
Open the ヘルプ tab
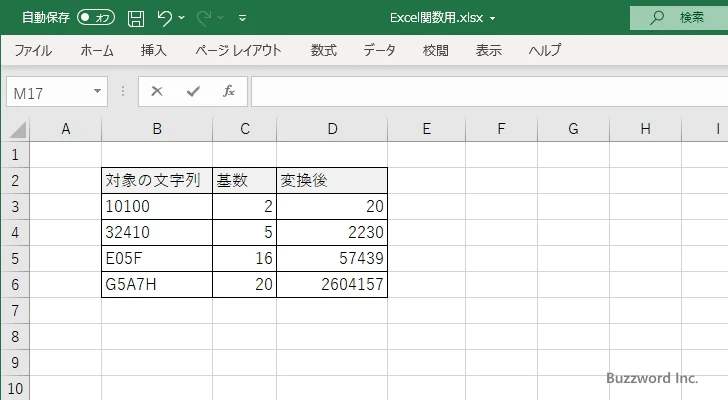click(545, 50)
